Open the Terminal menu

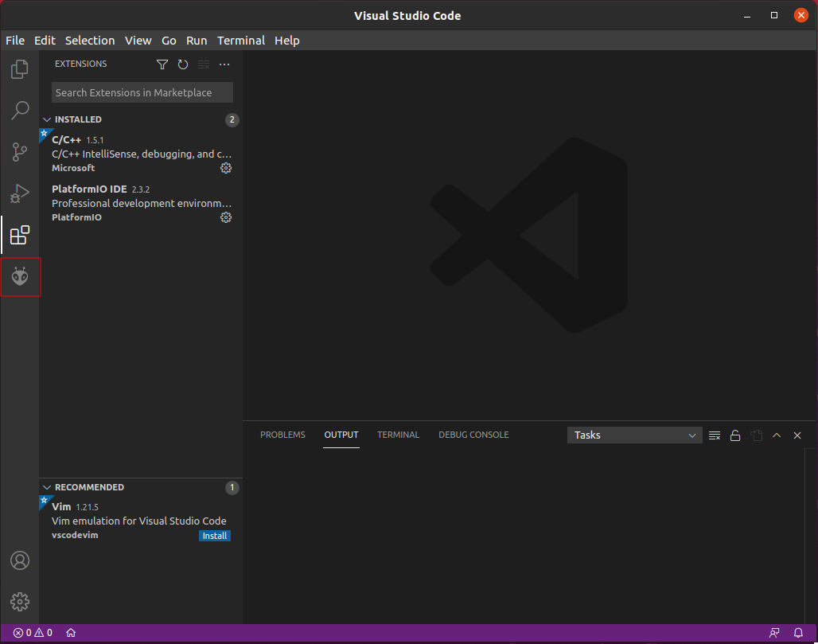[241, 40]
